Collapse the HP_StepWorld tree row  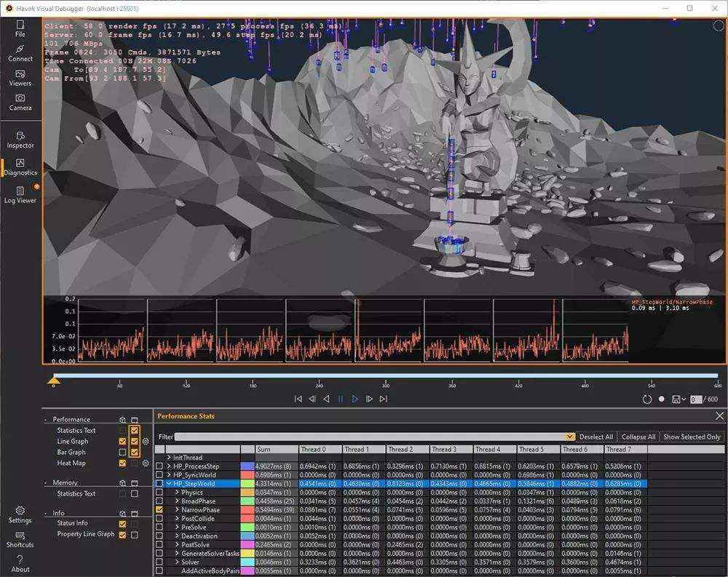[169, 484]
